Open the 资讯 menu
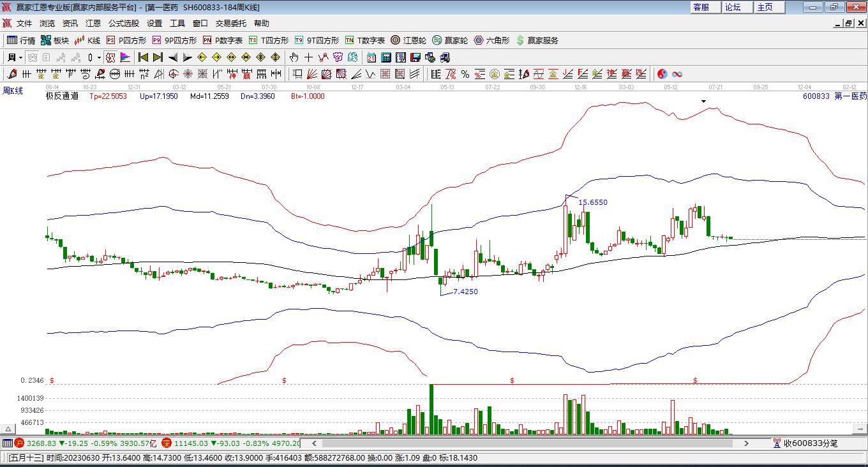Screen dimensions: 868x467 70,23
